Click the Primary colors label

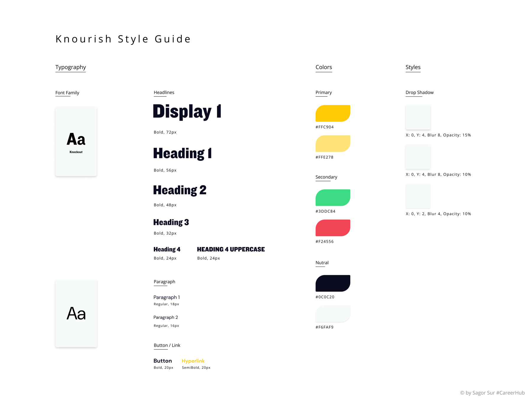pos(324,92)
